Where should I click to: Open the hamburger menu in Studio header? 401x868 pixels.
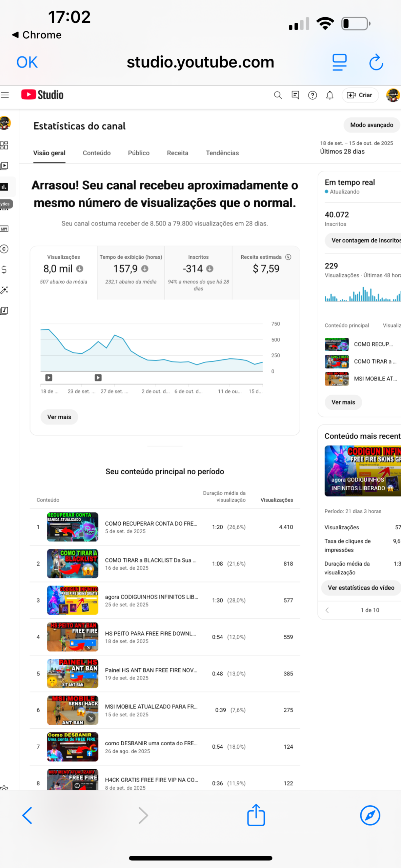[4, 95]
